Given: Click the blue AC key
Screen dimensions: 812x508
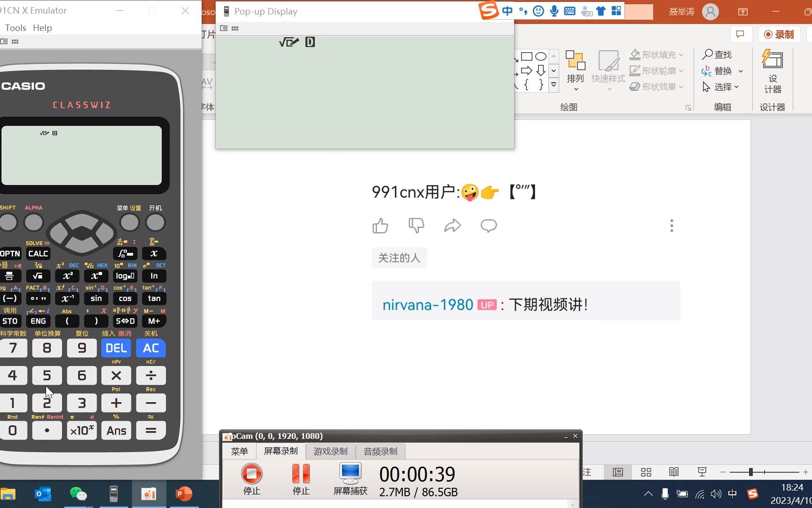Looking at the screenshot, I should point(151,348).
